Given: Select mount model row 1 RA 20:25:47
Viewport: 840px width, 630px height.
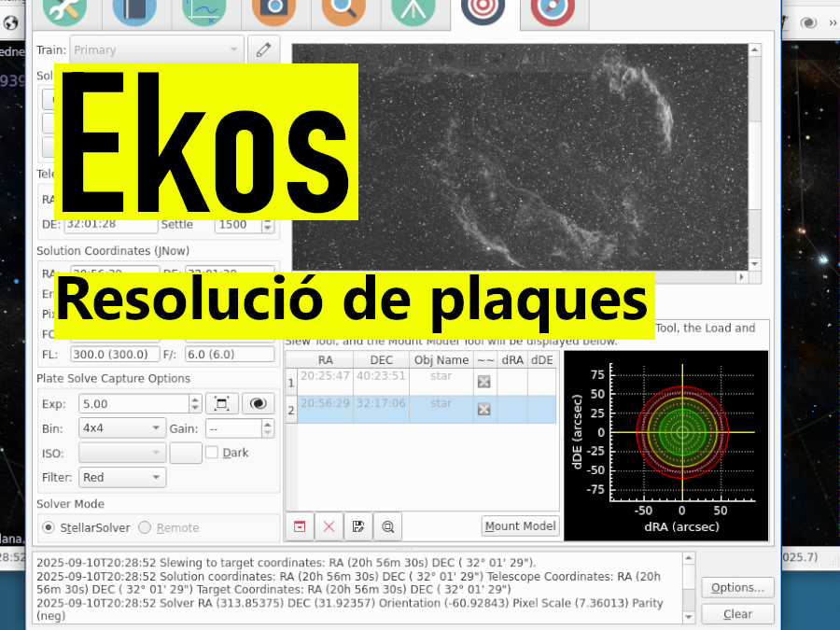Looking at the screenshot, I should click(x=325, y=382).
